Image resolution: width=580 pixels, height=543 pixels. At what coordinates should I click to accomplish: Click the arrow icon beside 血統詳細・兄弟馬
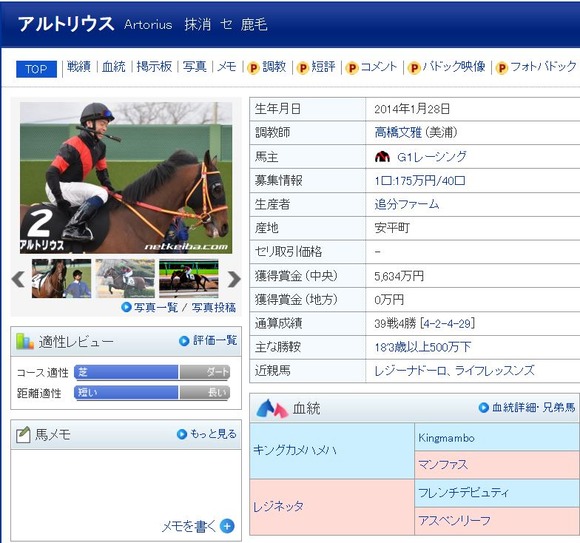(x=484, y=408)
